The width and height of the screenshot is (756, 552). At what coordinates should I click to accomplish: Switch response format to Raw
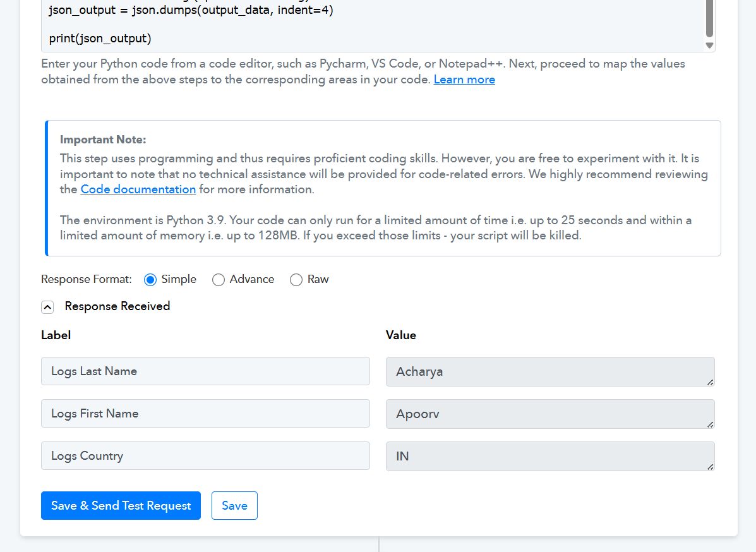[x=296, y=280]
